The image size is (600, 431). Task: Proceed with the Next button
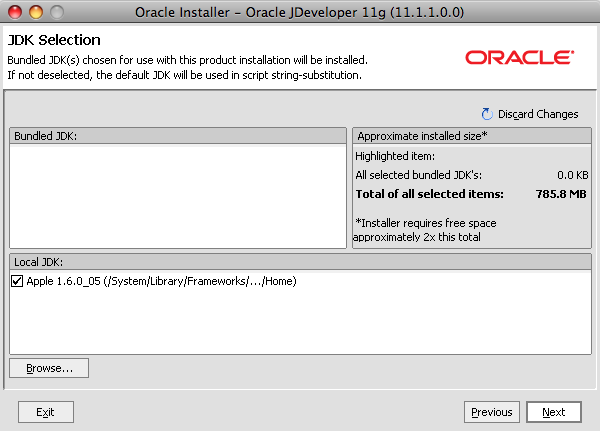(554, 412)
